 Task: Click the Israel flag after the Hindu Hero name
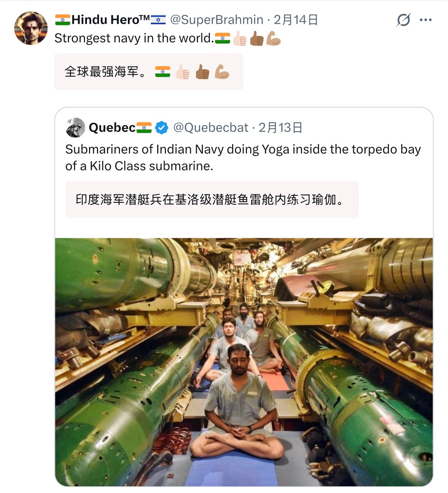158,19
